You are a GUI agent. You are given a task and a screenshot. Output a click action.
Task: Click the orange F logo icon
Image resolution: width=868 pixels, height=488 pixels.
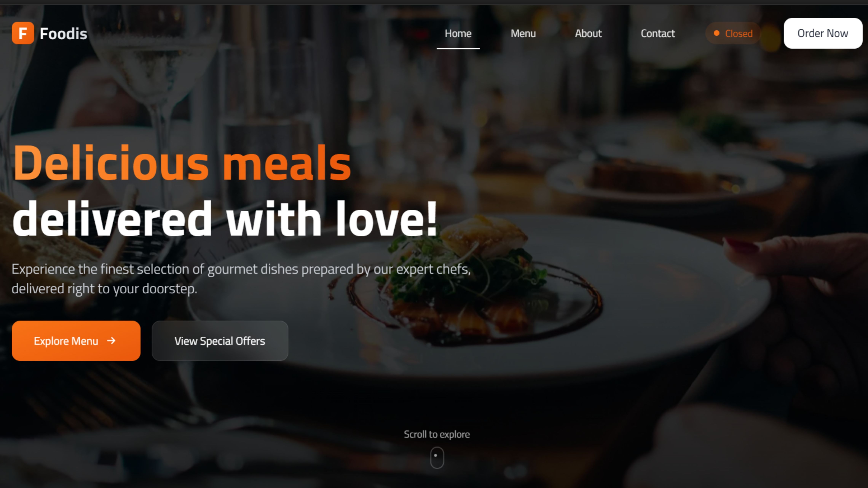pos(23,33)
